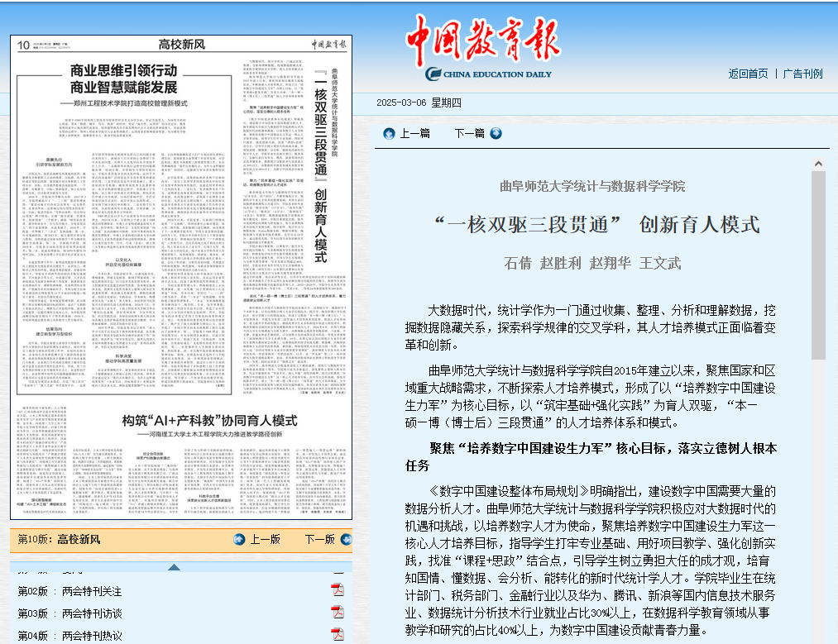Collapse page list with the up triangle
This screenshot has height=644, width=838.
[174, 567]
